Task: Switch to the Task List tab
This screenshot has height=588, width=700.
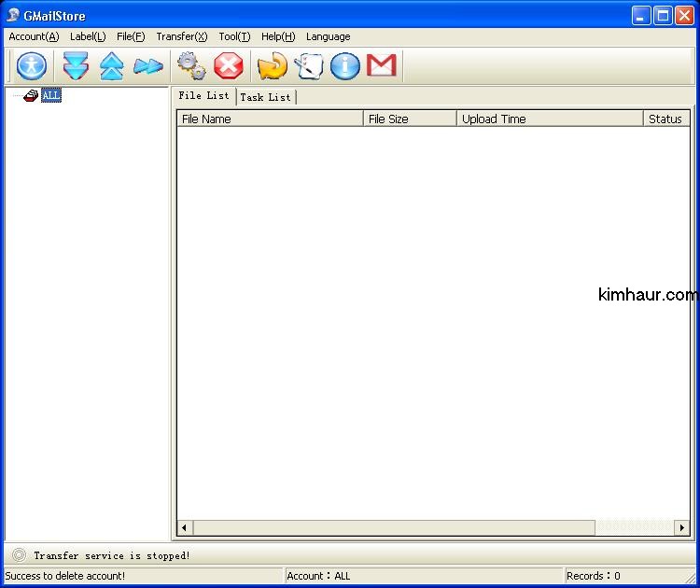Action: (x=265, y=97)
